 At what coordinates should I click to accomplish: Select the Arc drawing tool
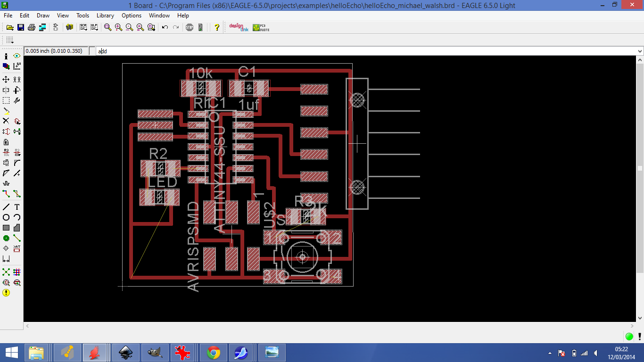point(17,217)
